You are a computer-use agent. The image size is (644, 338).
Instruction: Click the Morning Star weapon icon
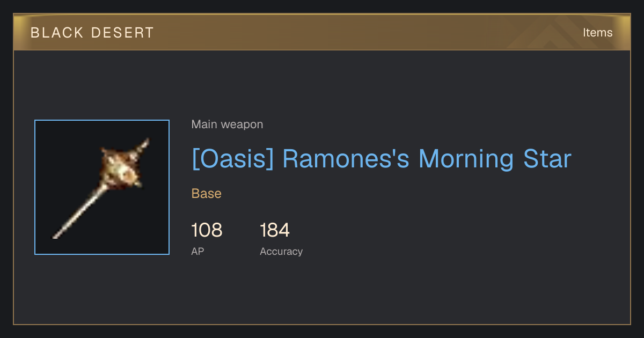(x=101, y=188)
